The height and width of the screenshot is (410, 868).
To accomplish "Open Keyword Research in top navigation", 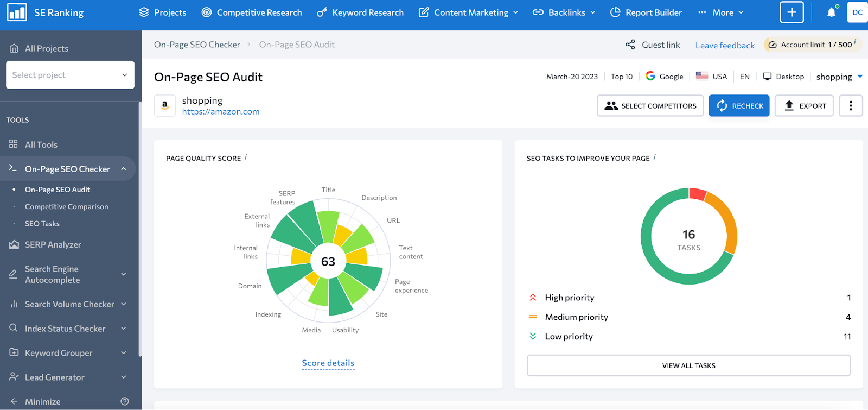I will [360, 12].
